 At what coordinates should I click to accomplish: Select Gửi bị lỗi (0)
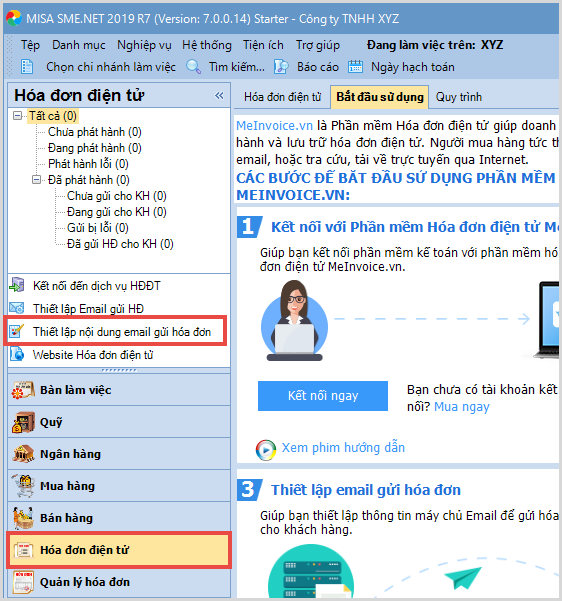click(98, 228)
